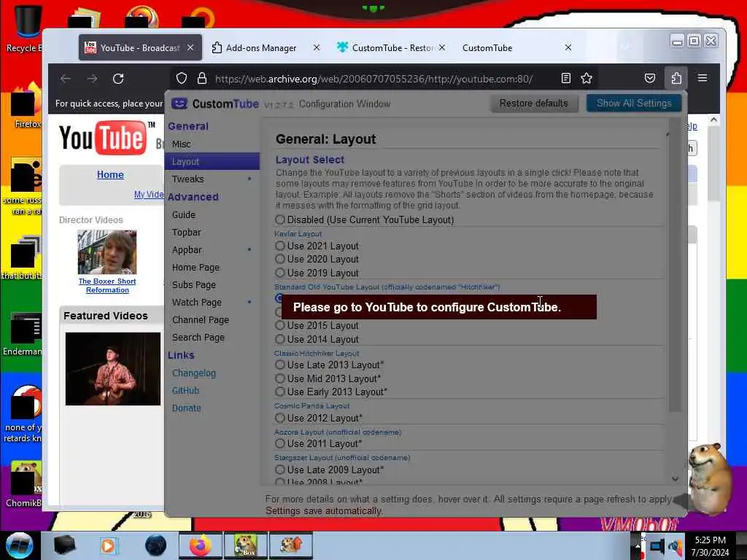Switch to YouTube - Broadcast tab
This screenshot has height=560, width=747.
[140, 47]
